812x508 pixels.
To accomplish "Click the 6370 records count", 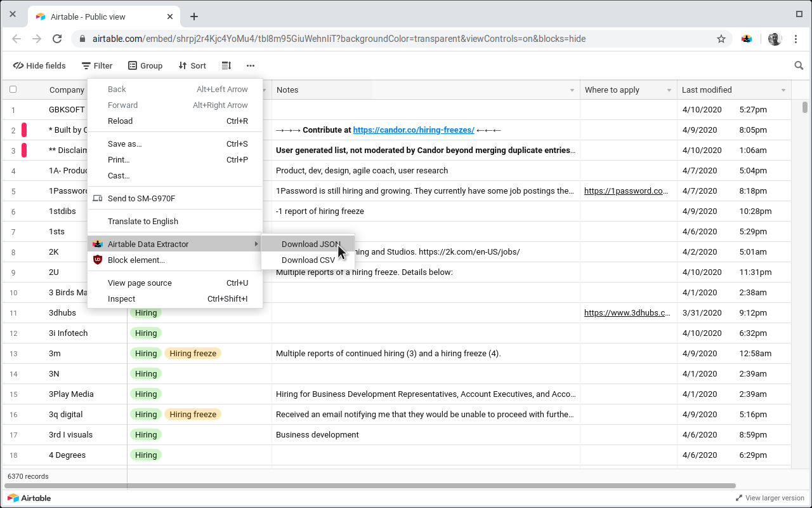I will (28, 476).
